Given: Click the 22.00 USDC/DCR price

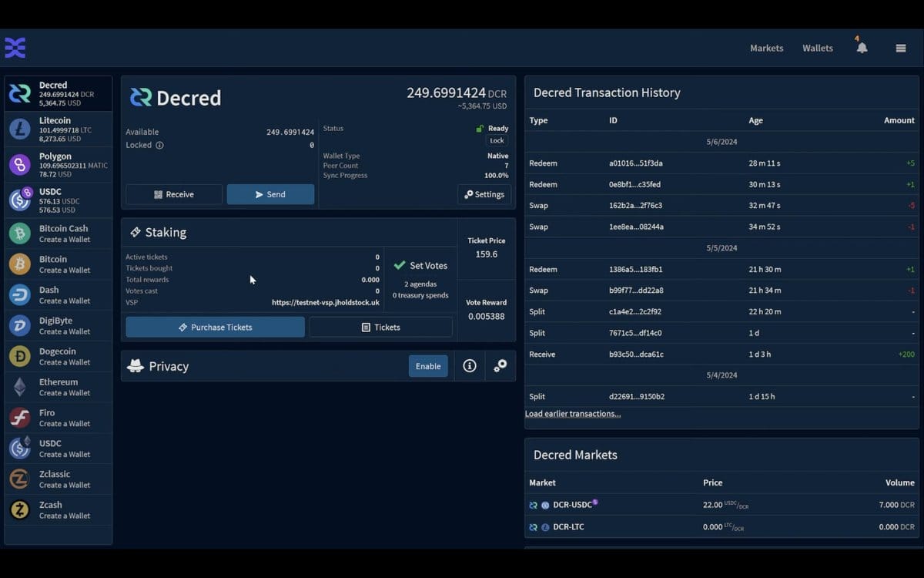Looking at the screenshot, I should [x=726, y=505].
